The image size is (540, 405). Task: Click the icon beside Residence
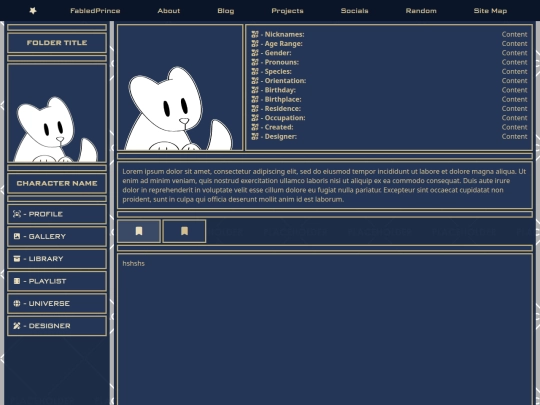pos(255,109)
